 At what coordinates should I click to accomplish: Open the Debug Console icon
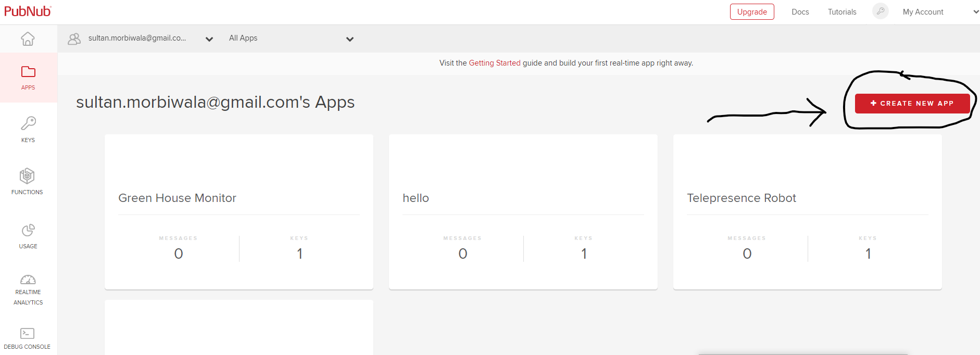27,333
